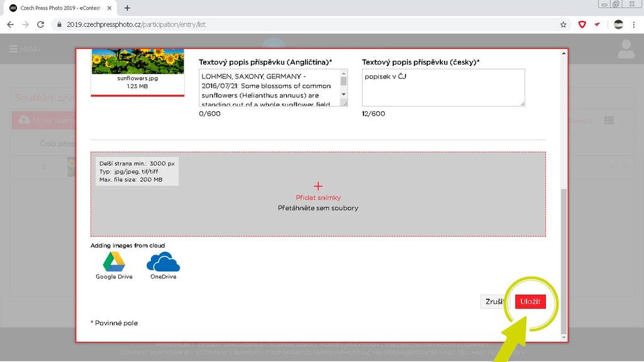Open OneDrive cloud import
644x362 pixels.
pyautogui.click(x=163, y=266)
